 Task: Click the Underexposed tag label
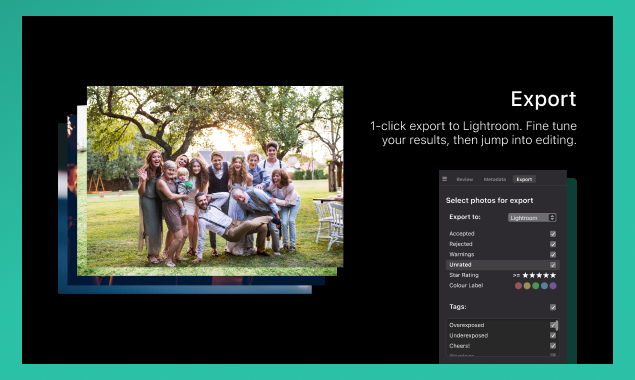(469, 335)
